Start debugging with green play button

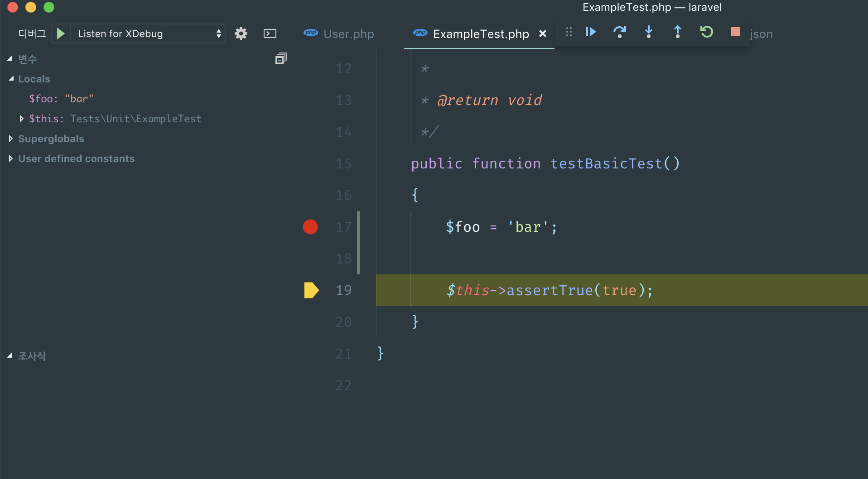(x=61, y=34)
